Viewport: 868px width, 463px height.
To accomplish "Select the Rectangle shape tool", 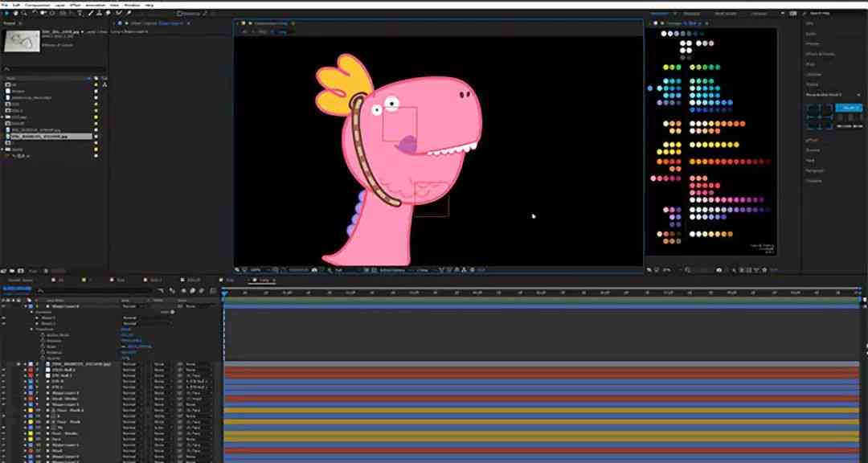I will [62, 13].
